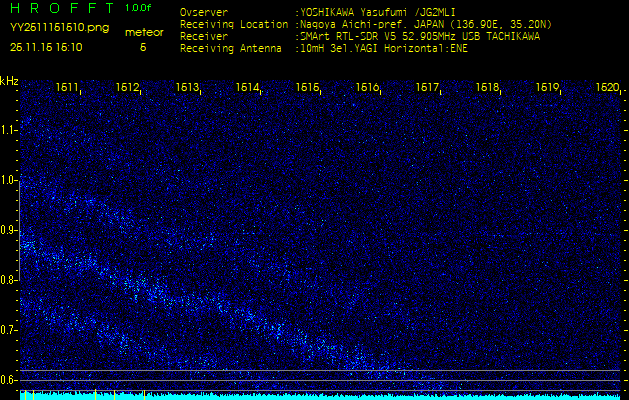
Task: Click the kHz axis unit label
Action: 9,80
